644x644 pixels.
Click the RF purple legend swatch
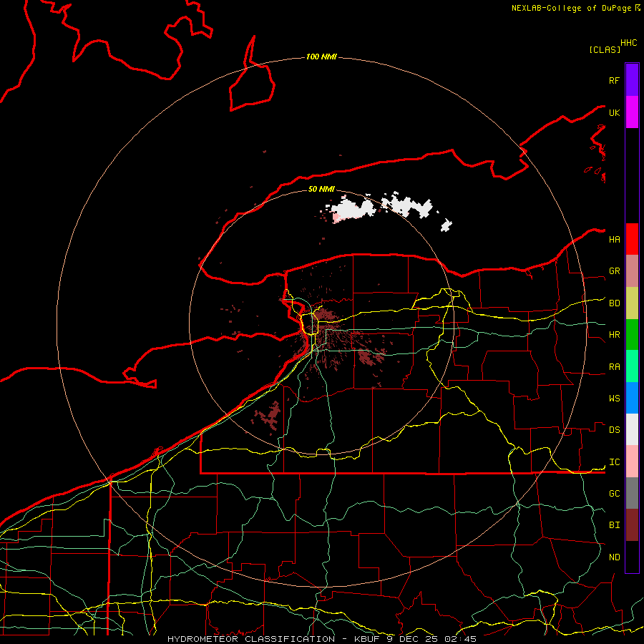click(632, 80)
